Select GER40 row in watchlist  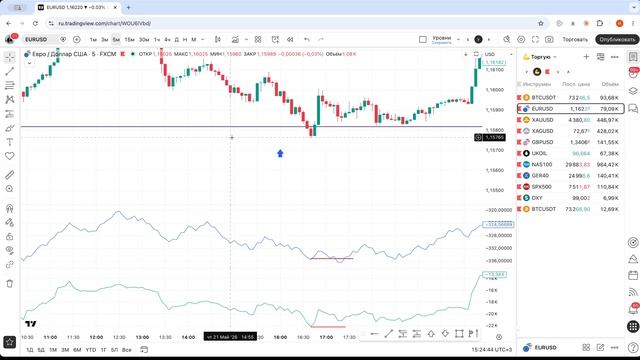570,176
